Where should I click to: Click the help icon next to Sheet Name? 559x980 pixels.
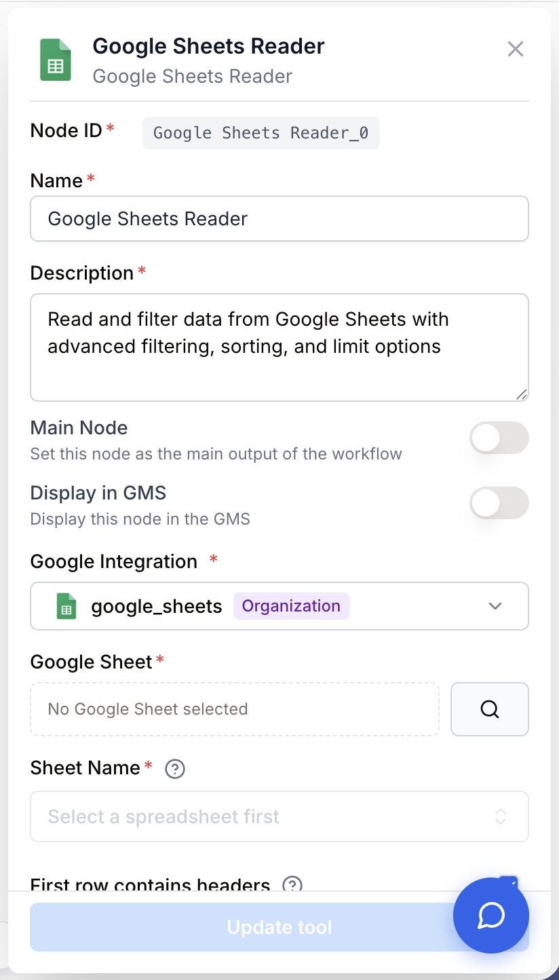[x=175, y=769]
